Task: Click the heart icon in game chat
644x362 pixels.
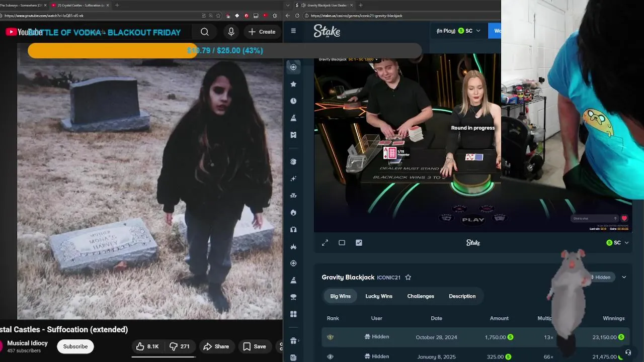Action: (624, 218)
